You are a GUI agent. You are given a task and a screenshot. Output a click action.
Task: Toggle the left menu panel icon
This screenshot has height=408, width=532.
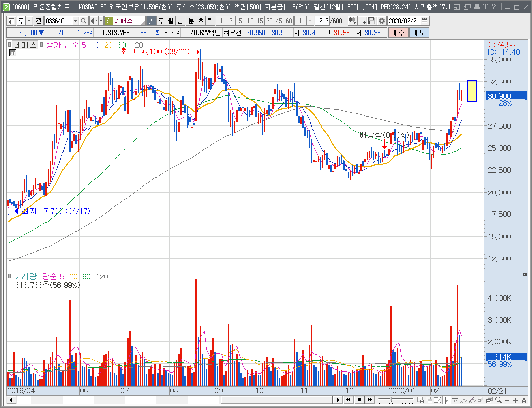click(11, 21)
